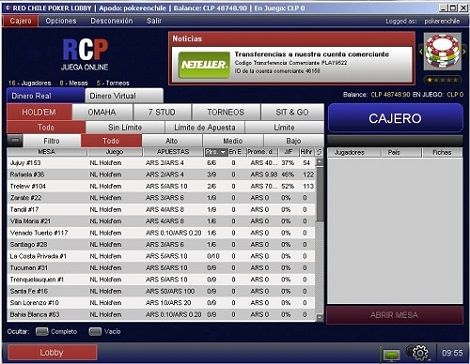Select the Medio stakes filter
The image size is (470, 364).
tap(233, 141)
